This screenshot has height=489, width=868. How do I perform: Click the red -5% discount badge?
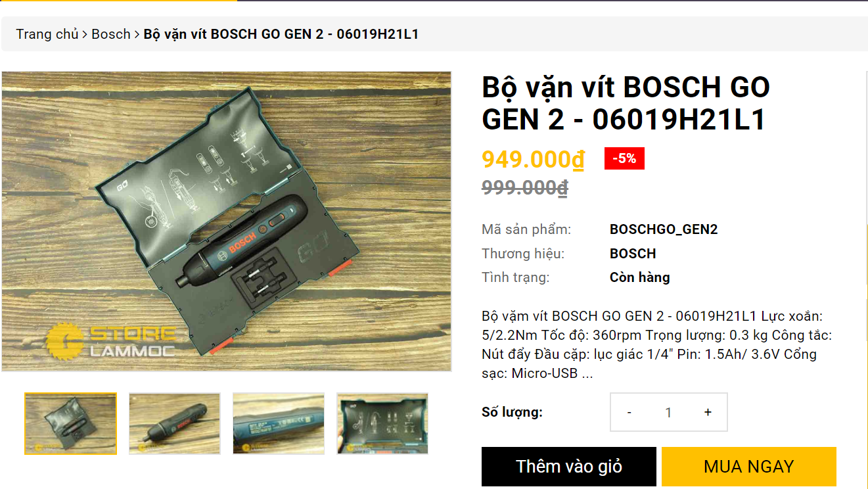point(624,158)
